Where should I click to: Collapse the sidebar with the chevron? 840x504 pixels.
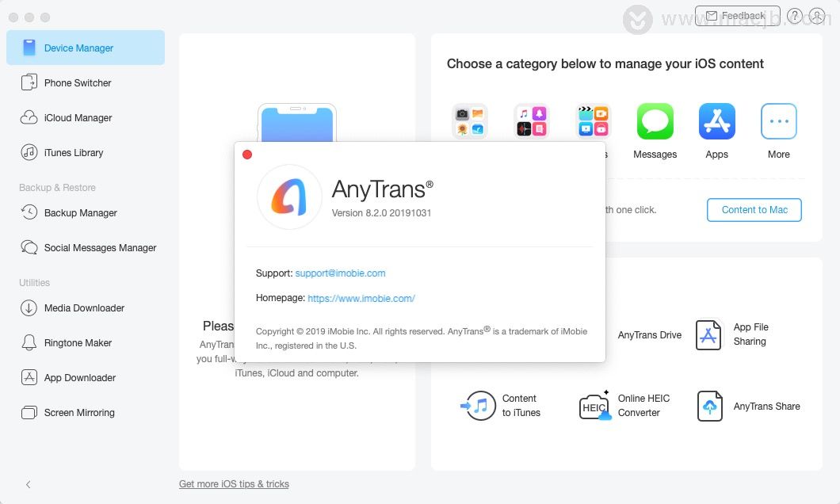tap(29, 484)
